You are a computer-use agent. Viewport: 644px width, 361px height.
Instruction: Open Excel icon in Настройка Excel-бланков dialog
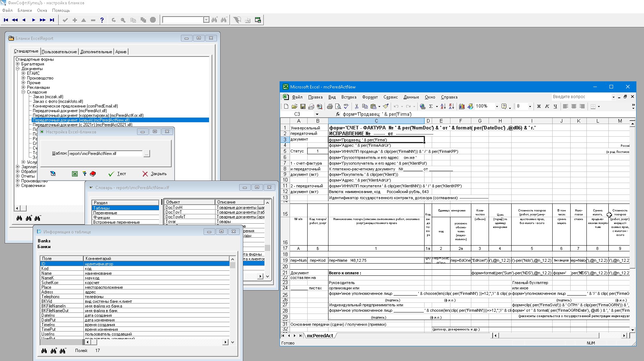pyautogui.click(x=75, y=174)
